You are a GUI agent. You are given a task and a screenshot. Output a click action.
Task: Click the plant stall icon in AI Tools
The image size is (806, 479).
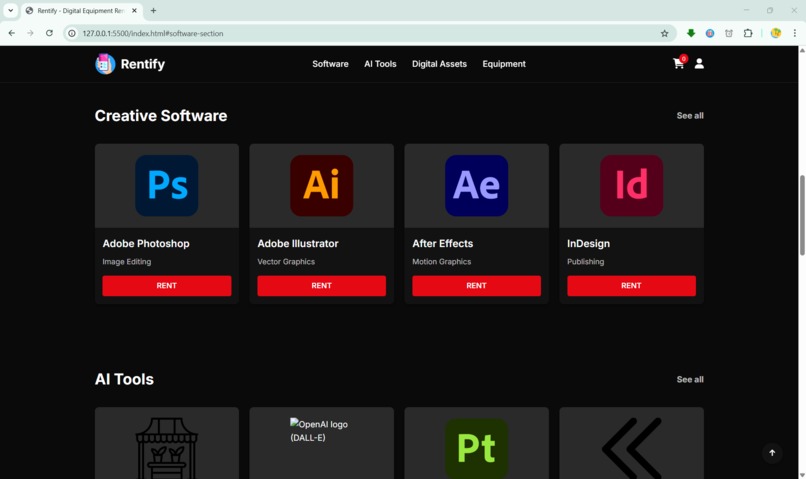point(167,448)
